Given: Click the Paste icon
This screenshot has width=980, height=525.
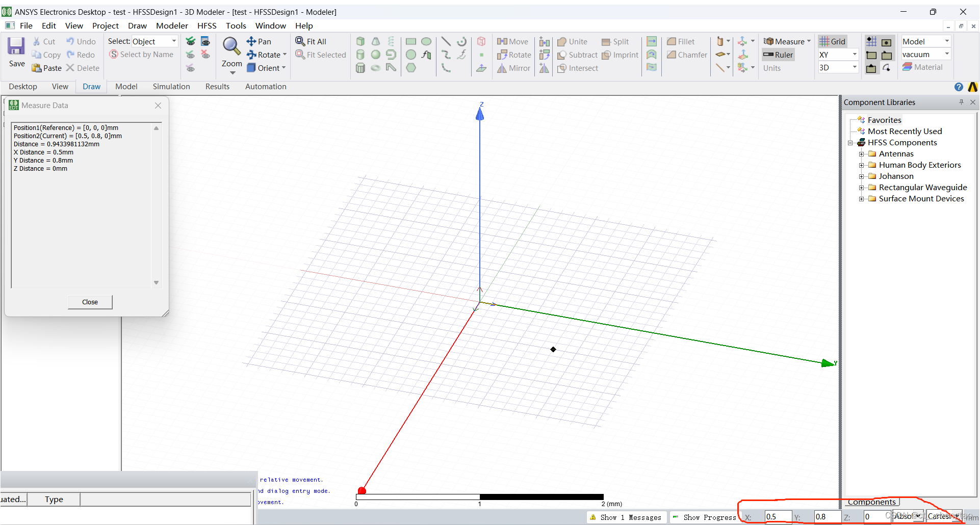Looking at the screenshot, I should [x=46, y=68].
